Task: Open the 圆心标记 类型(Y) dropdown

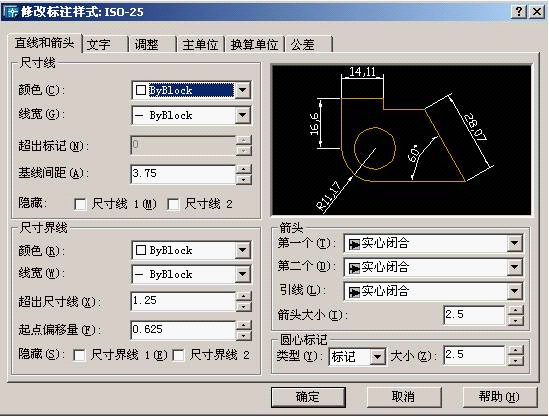Action: click(377, 357)
